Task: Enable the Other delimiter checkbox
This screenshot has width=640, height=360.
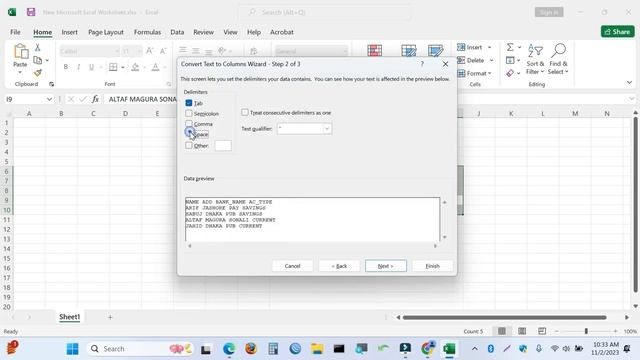Action: click(x=189, y=145)
